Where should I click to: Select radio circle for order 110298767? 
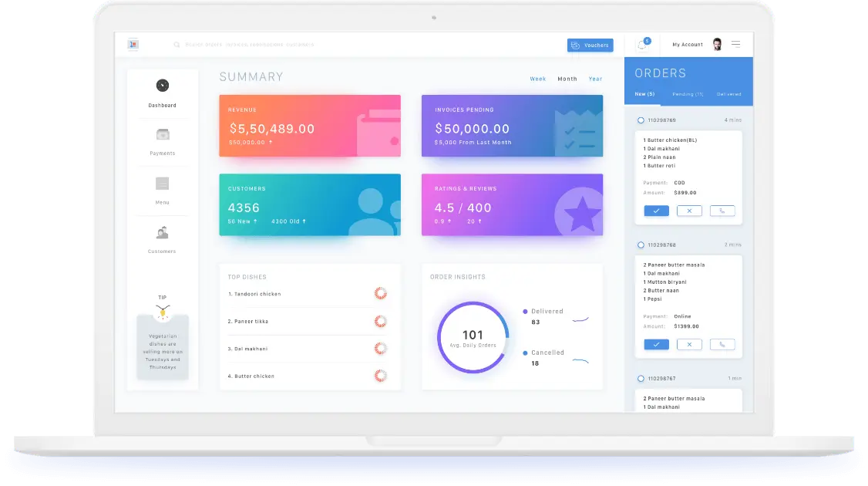click(641, 379)
